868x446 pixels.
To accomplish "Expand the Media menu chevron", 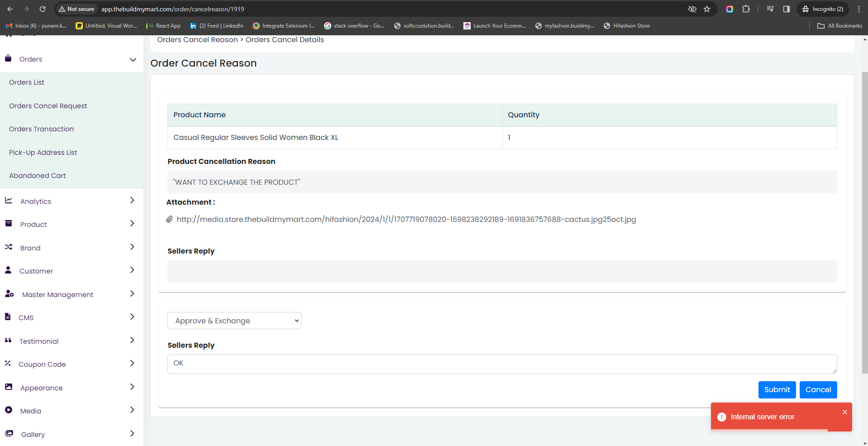I will tap(132, 410).
